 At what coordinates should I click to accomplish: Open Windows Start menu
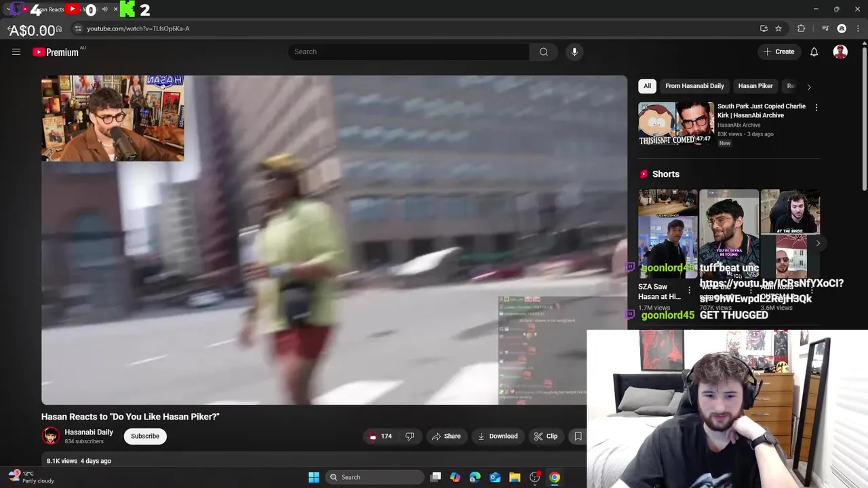[314, 477]
